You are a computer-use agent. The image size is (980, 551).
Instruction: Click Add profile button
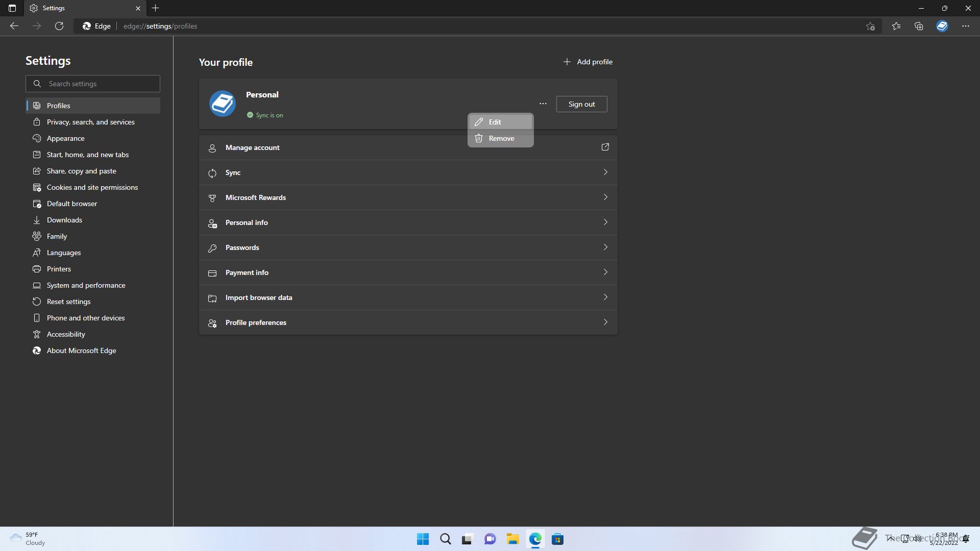(x=587, y=62)
